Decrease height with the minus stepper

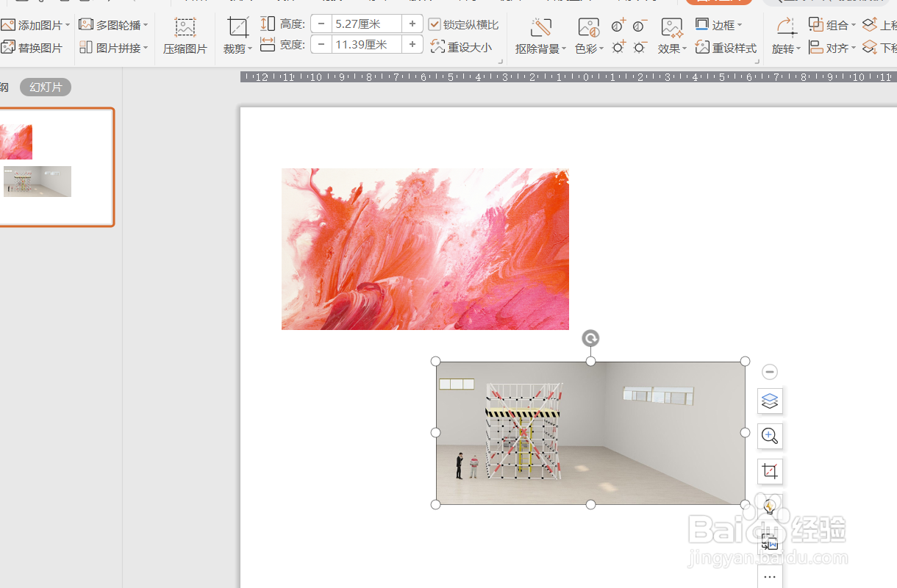[x=321, y=24]
